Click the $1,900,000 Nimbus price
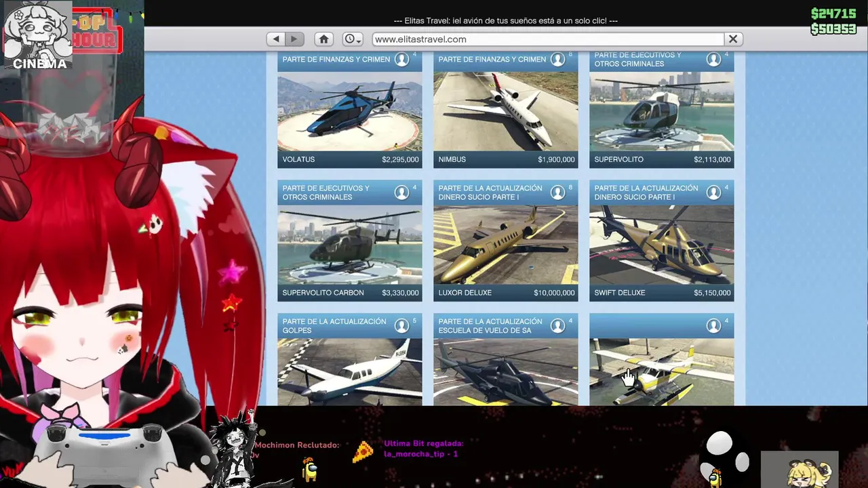The height and width of the screenshot is (488, 868). tap(556, 159)
